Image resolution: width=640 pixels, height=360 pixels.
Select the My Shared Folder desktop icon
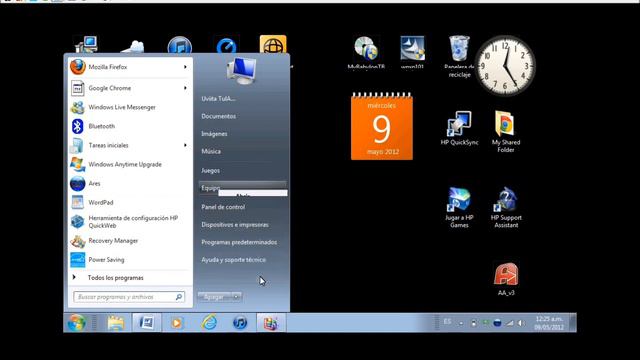tap(506, 131)
